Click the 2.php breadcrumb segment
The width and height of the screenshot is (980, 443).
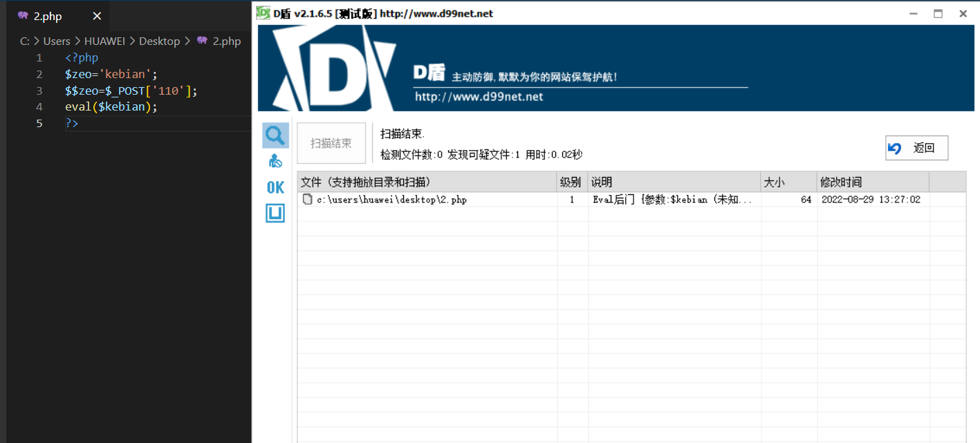coord(226,41)
